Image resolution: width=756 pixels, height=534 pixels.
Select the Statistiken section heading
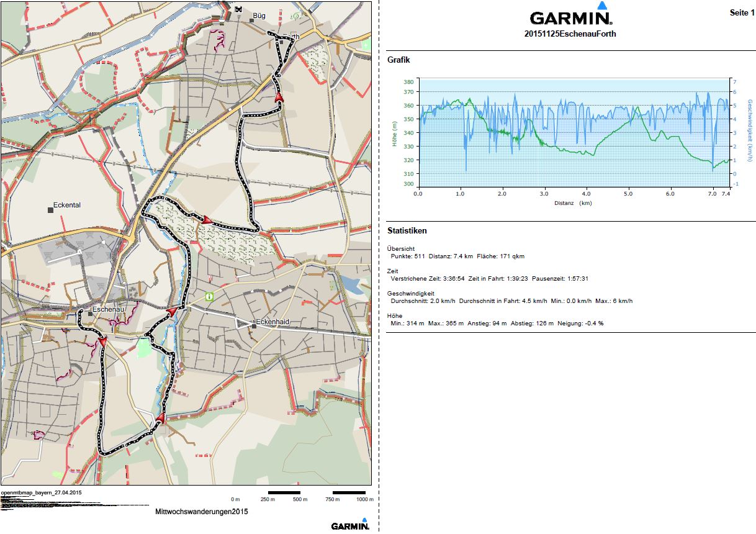407,231
